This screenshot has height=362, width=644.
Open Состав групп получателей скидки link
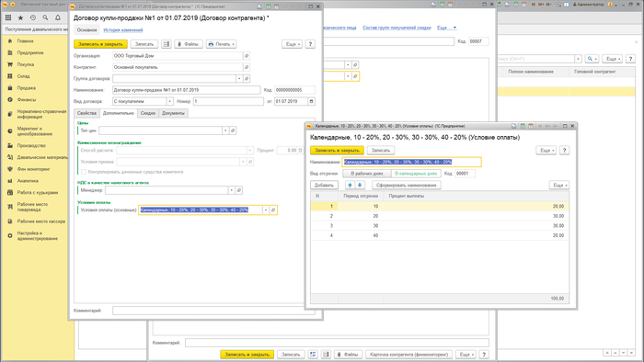point(397,28)
